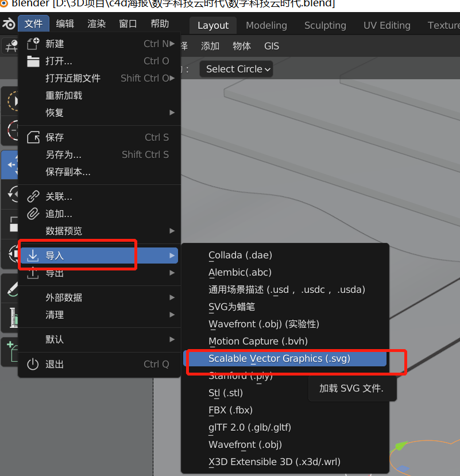Expand 打开近期文件 submenu
Image resolution: width=460 pixels, height=476 pixels.
tap(98, 78)
